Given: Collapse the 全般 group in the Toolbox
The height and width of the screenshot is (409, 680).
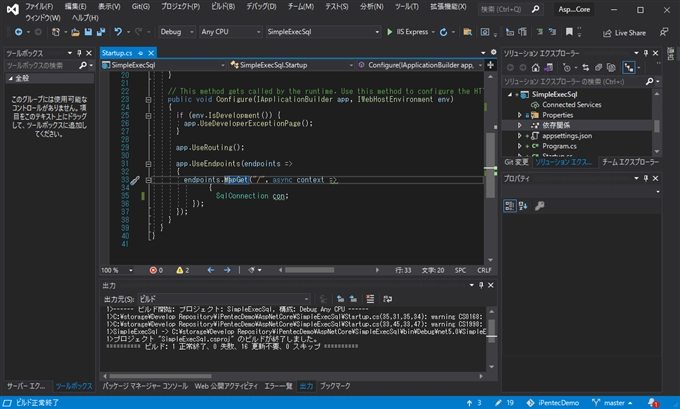Looking at the screenshot, I should pos(11,79).
